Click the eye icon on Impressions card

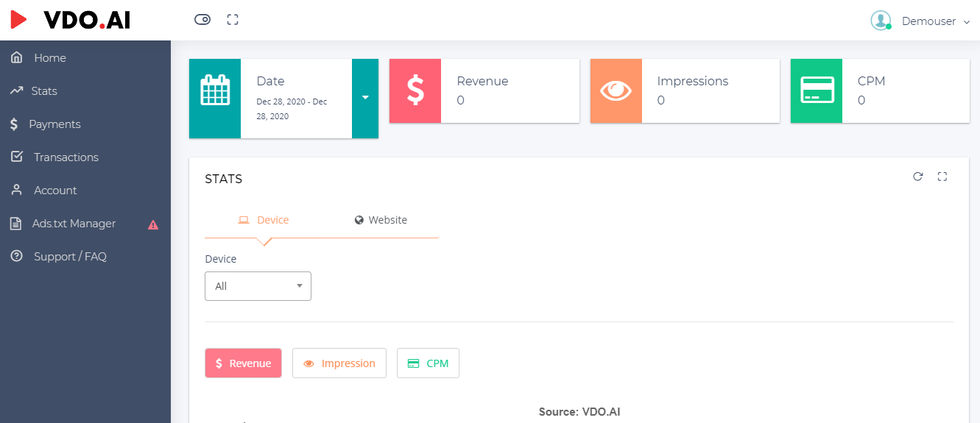click(616, 90)
